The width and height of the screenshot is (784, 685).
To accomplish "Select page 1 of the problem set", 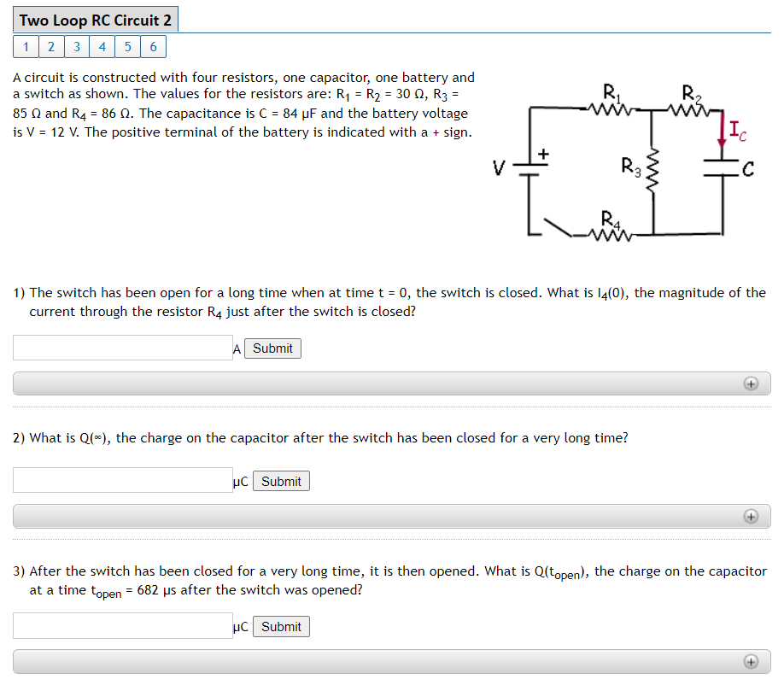I will (x=26, y=46).
